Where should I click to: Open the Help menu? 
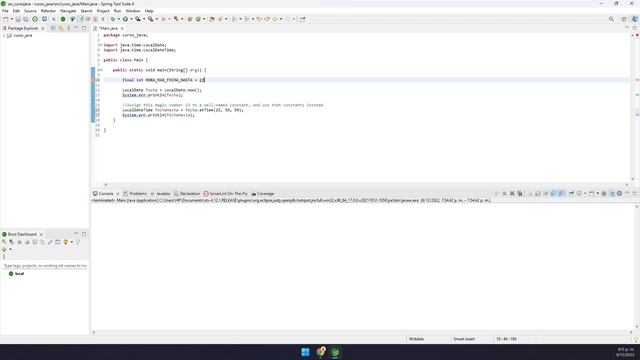tap(149, 11)
